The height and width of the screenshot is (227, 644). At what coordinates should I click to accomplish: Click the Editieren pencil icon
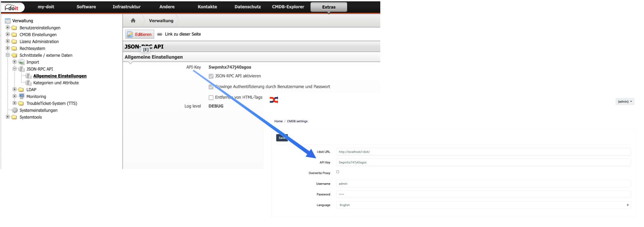click(x=130, y=34)
